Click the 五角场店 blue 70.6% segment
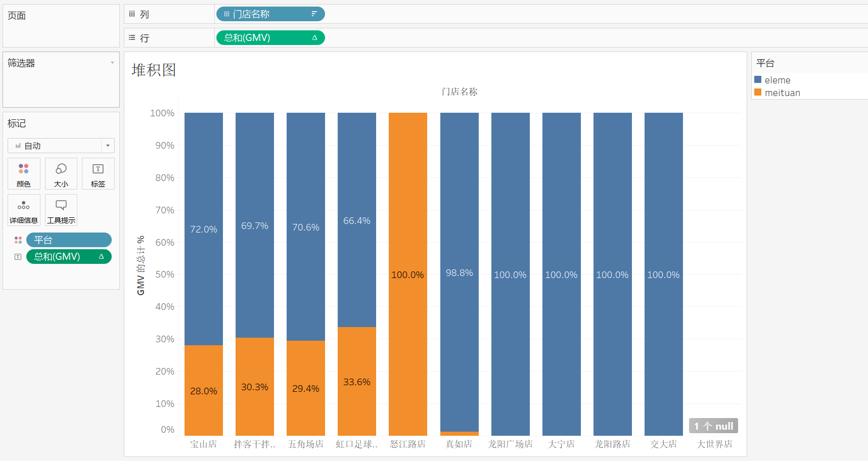This screenshot has width=868, height=461. 306,227
